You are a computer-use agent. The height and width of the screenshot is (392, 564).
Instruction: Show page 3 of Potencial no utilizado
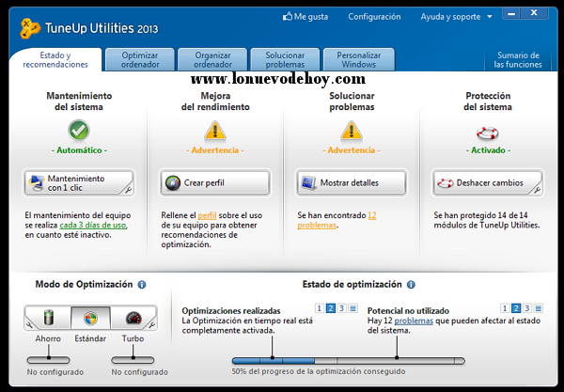coord(527,308)
